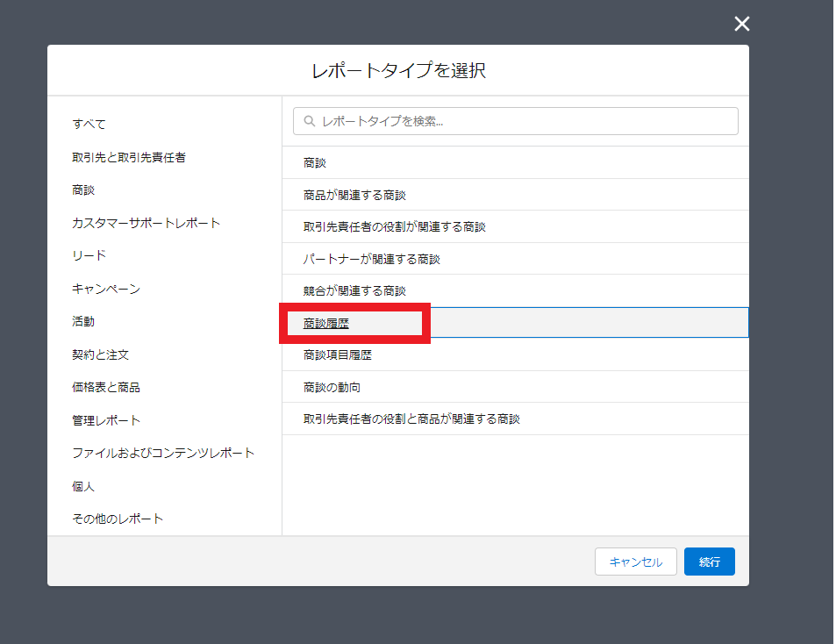Select the カスタマーサポートレポート category
The image size is (836, 644).
(x=146, y=223)
